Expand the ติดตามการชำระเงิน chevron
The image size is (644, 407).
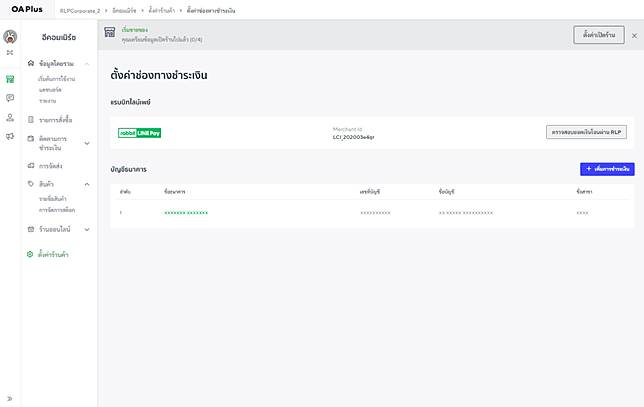click(x=87, y=143)
